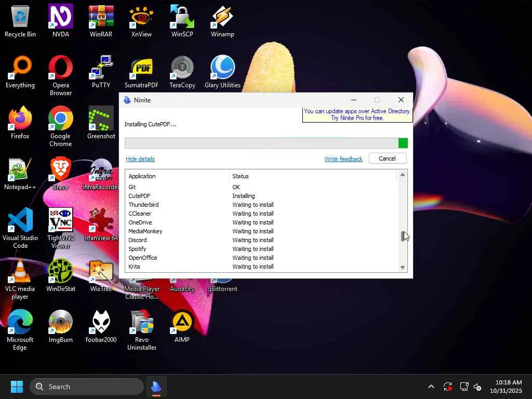Close the Ninite window

tap(401, 100)
